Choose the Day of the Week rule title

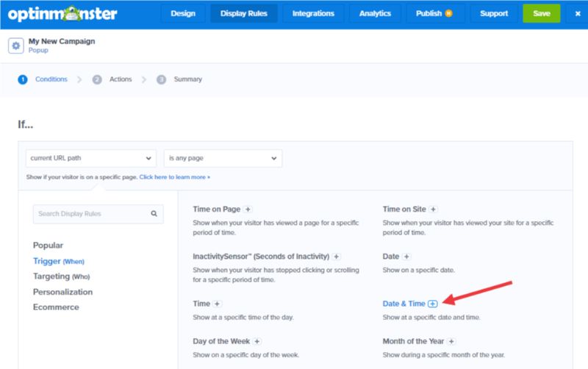(x=221, y=341)
